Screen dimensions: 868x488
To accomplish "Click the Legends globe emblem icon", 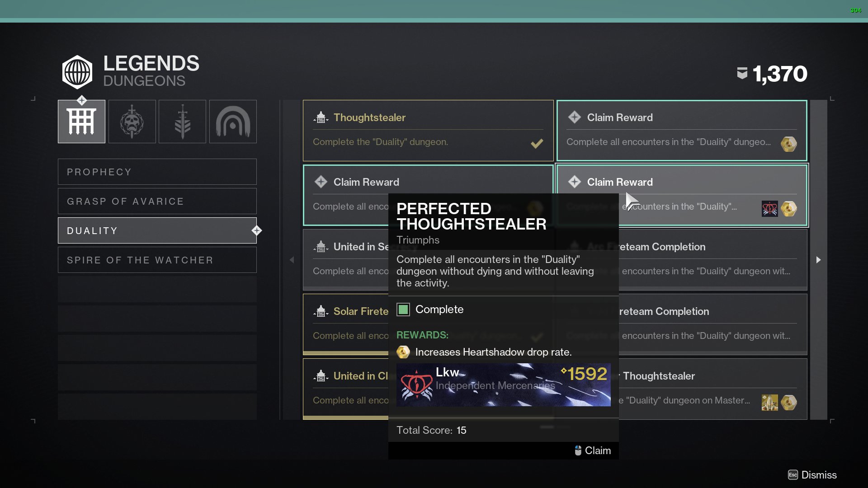I will click(x=77, y=72).
